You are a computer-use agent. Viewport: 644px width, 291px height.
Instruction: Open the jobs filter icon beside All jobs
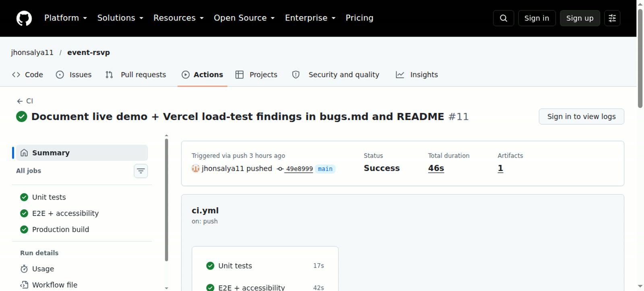point(141,171)
